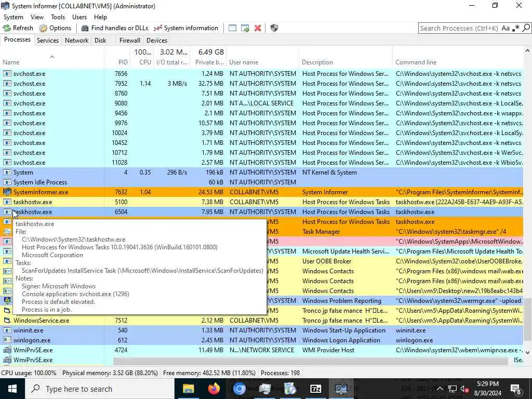Click Physical memory status bar entry
This screenshot has width=532, height=399.
(110, 373)
